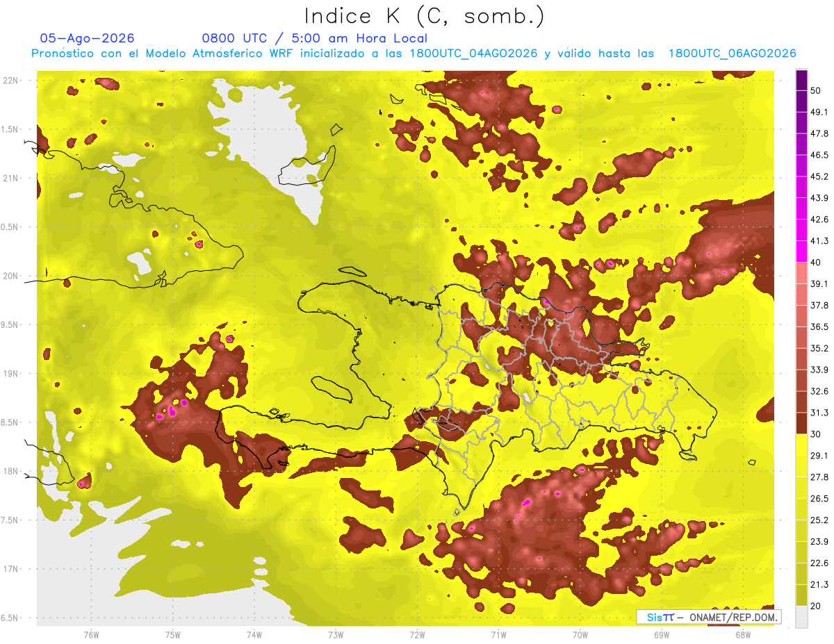This screenshot has height=644, width=834.
Task: Click the legend value '26.5'
Action: pos(819,499)
